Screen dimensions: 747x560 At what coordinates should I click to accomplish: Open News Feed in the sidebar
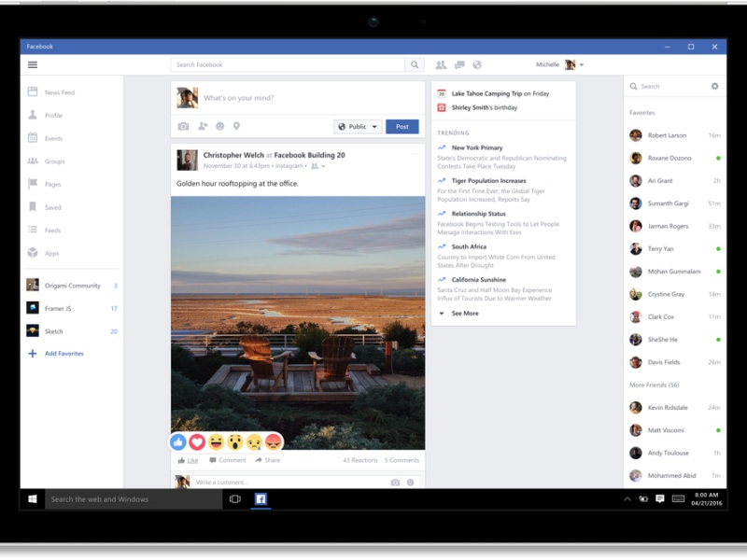(x=60, y=92)
